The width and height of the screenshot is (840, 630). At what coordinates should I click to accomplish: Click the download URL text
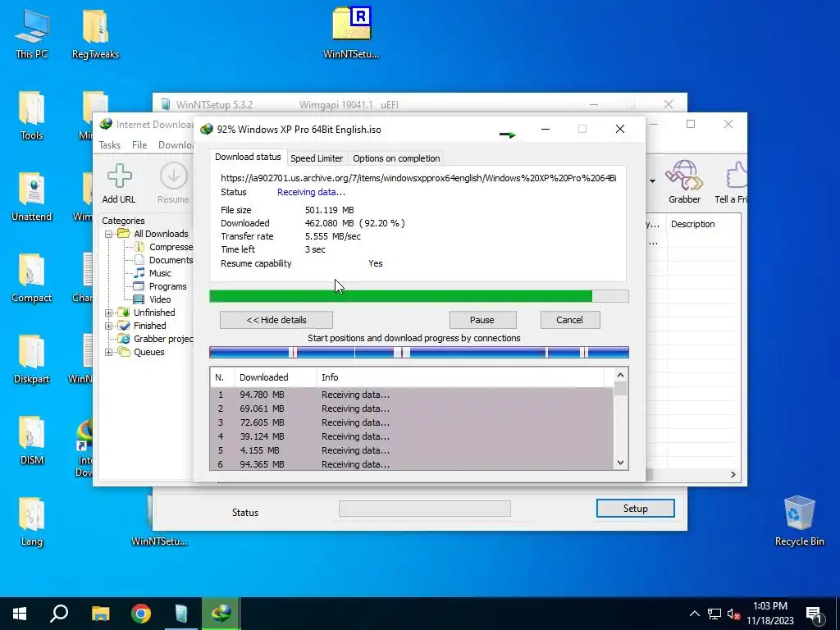(x=418, y=178)
